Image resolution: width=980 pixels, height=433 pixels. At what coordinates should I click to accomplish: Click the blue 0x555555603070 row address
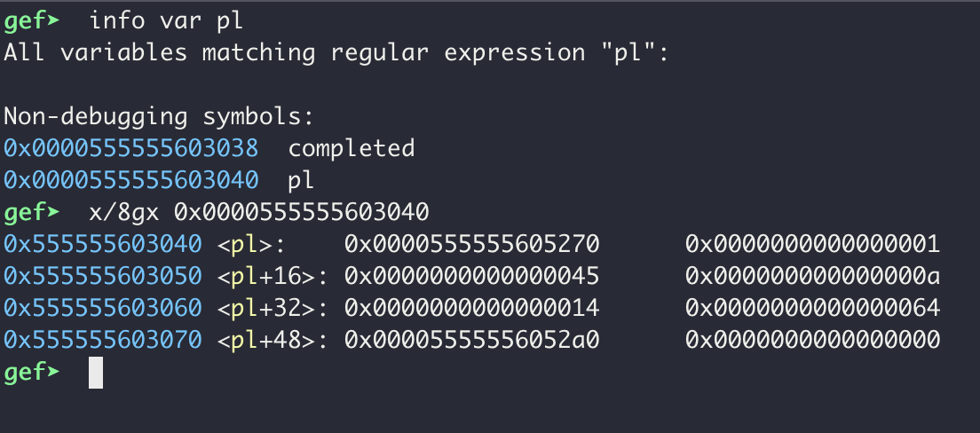102,340
